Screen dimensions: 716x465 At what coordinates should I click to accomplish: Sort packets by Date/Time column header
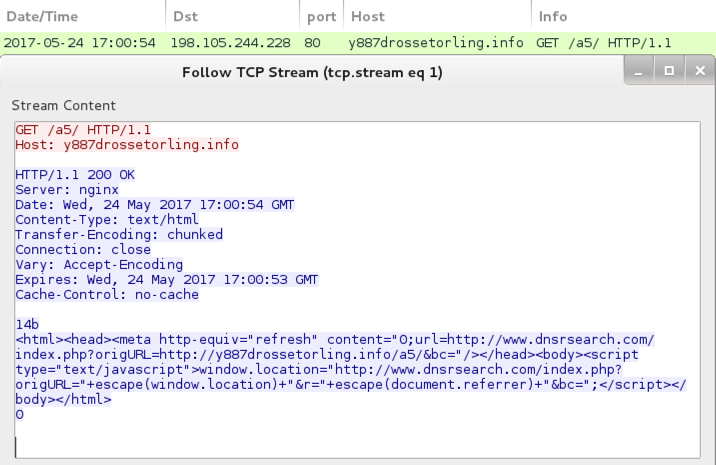tap(82, 16)
